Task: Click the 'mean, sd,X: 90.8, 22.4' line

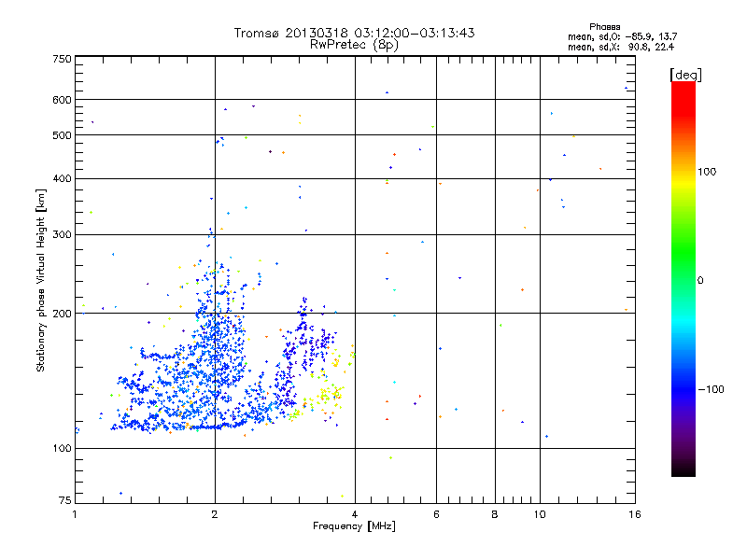Action: tap(621, 48)
